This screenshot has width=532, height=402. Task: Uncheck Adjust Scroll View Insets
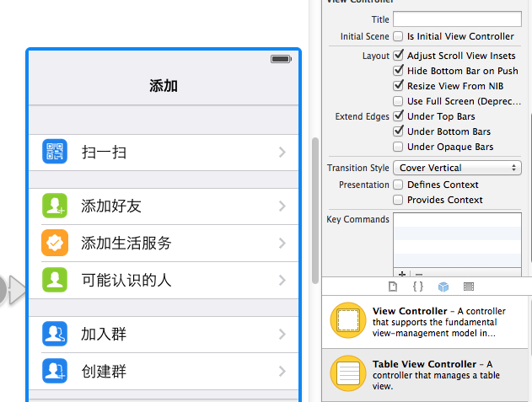398,56
